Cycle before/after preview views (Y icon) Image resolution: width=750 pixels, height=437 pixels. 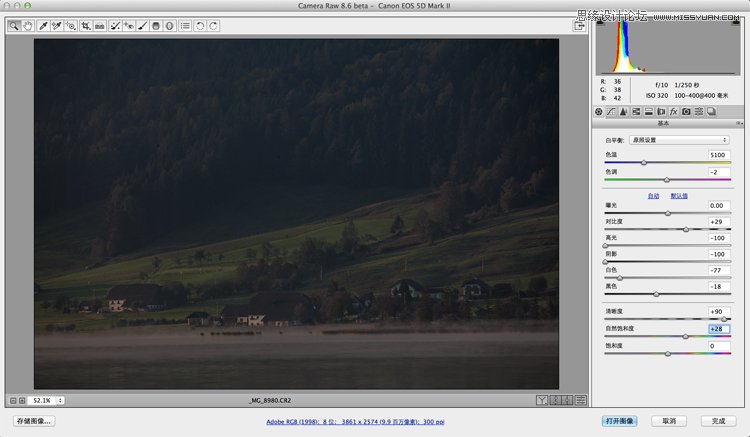(542, 401)
